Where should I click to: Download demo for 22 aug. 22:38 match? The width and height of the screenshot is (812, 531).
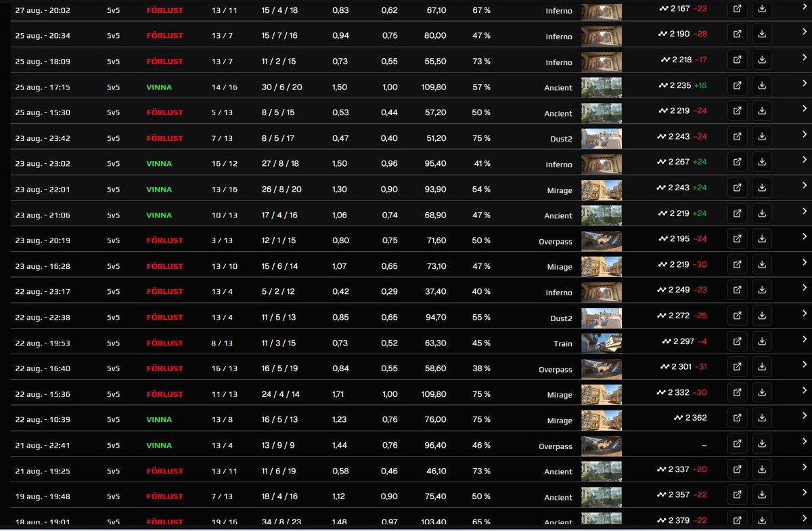[x=762, y=316]
